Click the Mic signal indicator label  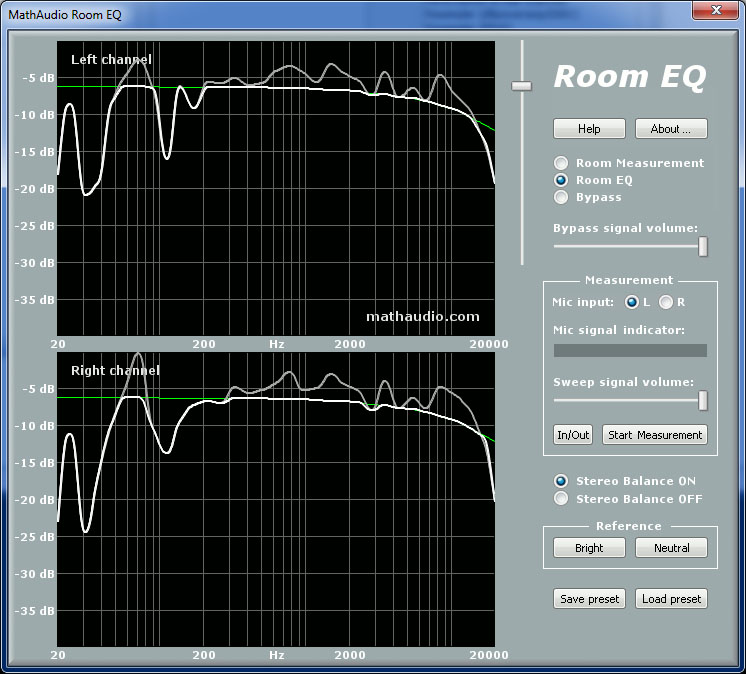click(618, 330)
